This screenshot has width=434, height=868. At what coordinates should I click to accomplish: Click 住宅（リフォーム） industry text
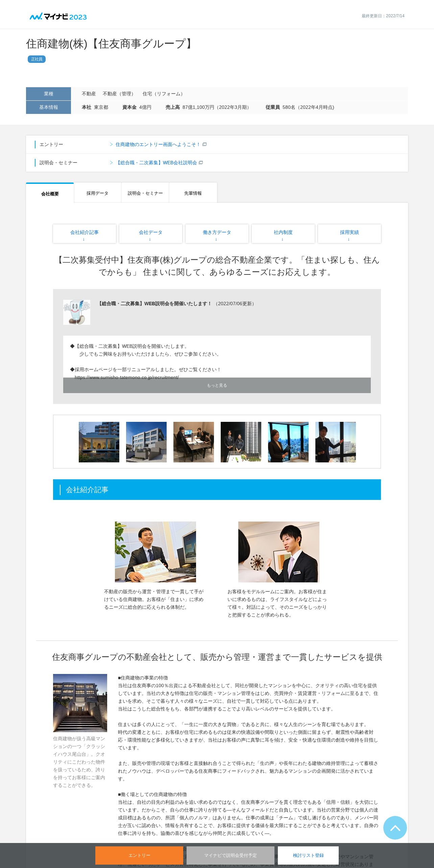pyautogui.click(x=164, y=94)
